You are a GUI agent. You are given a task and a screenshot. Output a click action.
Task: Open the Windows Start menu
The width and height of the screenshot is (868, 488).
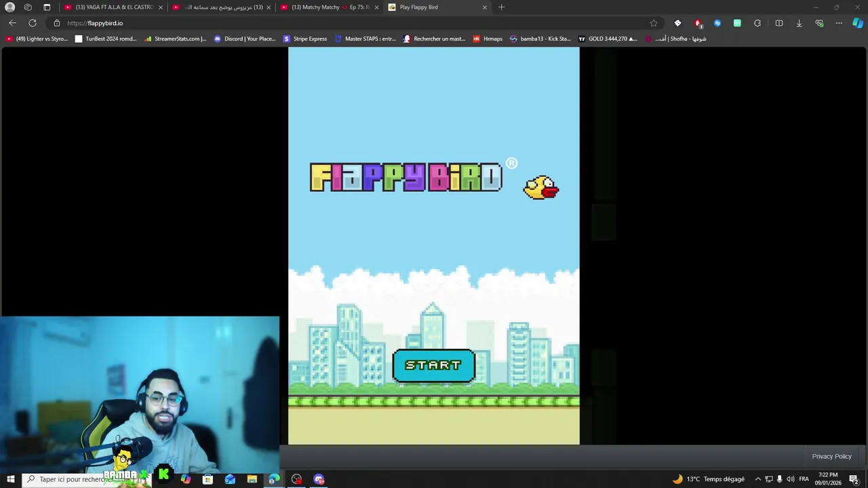pyautogui.click(x=10, y=479)
